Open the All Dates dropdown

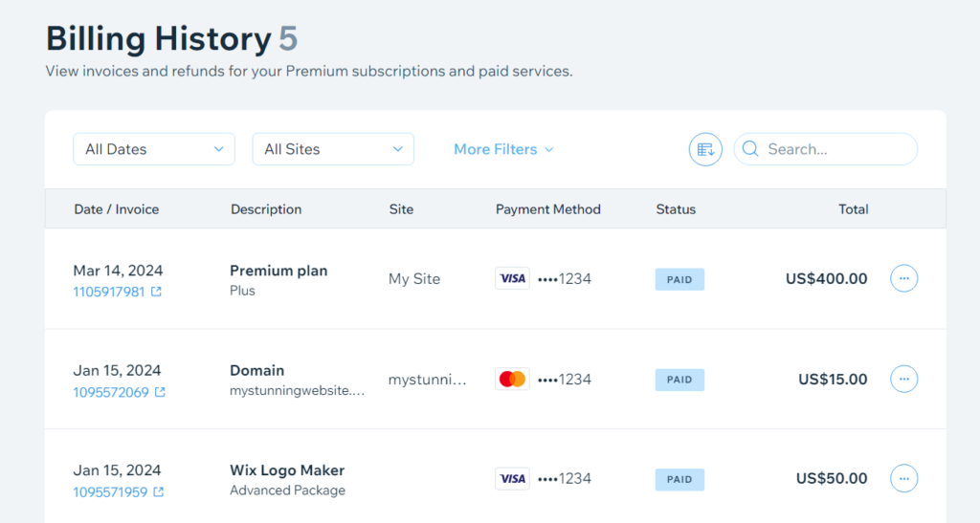point(154,149)
